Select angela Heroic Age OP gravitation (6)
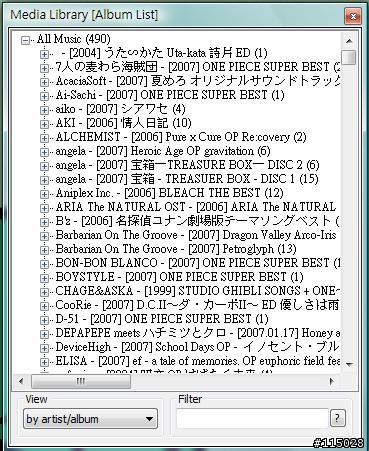 pyautogui.click(x=163, y=151)
